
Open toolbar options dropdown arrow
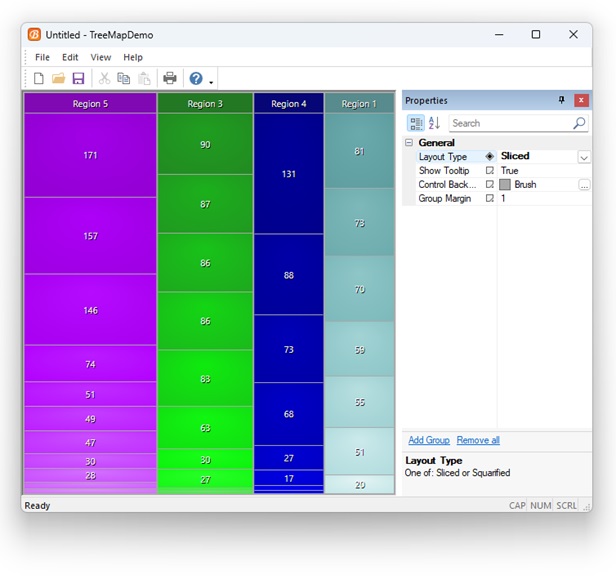[x=211, y=82]
